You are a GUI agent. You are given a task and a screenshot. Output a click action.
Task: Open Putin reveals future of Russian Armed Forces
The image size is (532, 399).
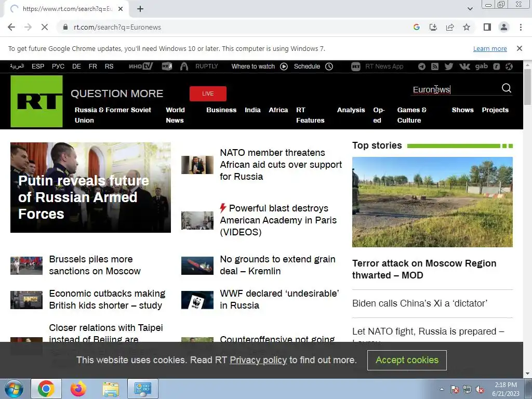coord(90,188)
